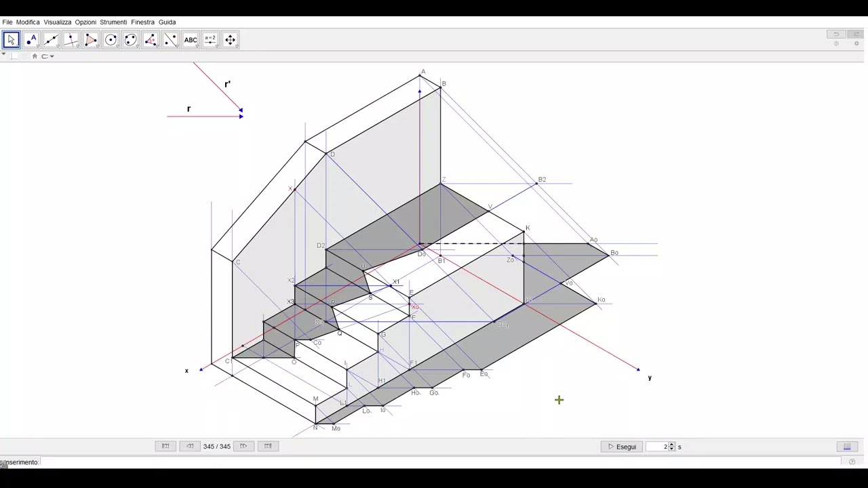
Task: Expand the Polygon tool submenu arrow
Action: 97,47
